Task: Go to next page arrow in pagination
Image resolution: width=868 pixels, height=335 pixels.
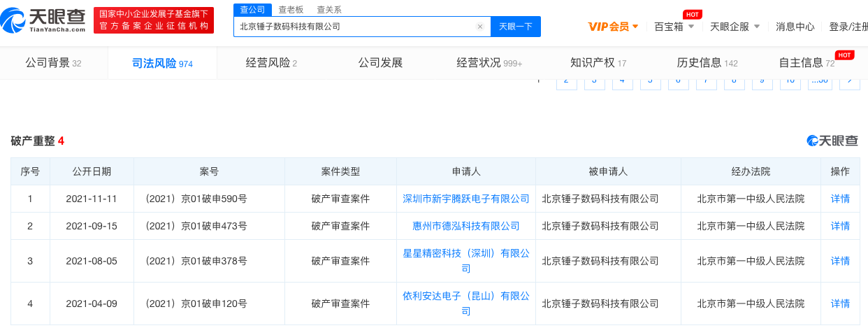Action: point(850,81)
